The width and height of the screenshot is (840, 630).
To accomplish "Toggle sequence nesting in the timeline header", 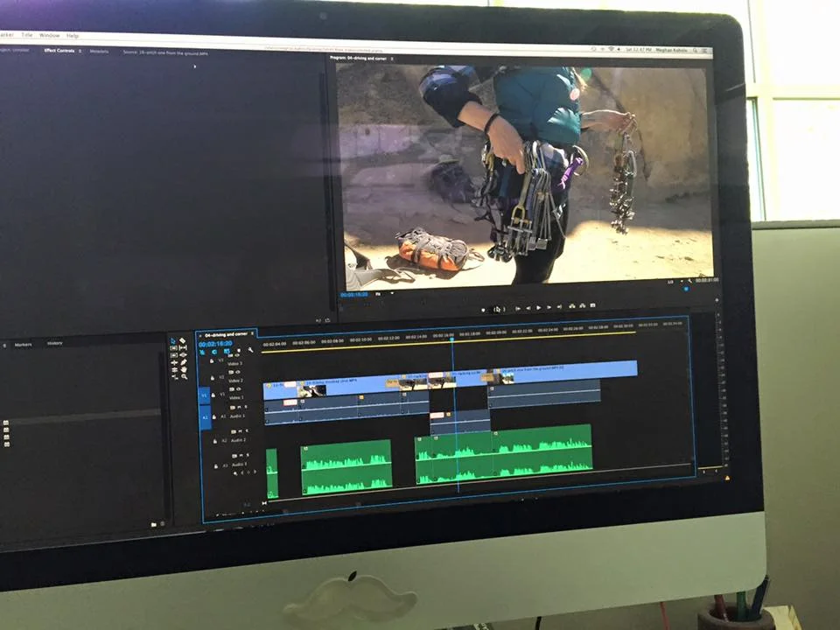I will (202, 352).
